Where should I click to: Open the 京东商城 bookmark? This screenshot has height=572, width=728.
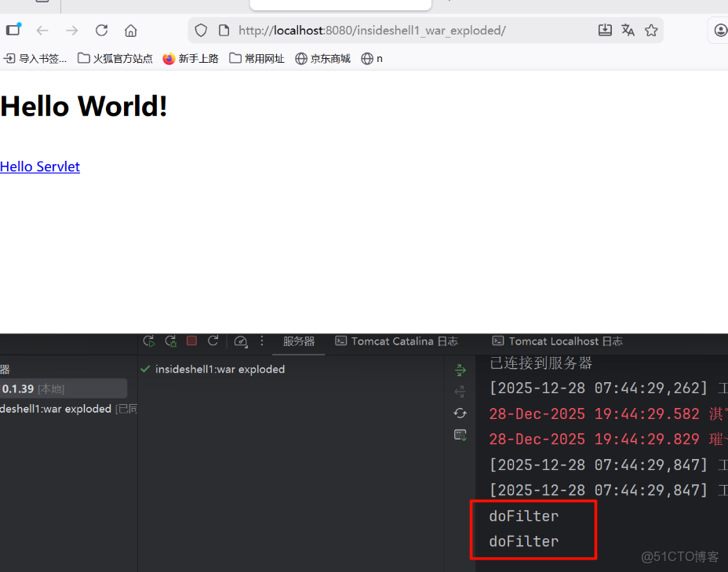[322, 59]
